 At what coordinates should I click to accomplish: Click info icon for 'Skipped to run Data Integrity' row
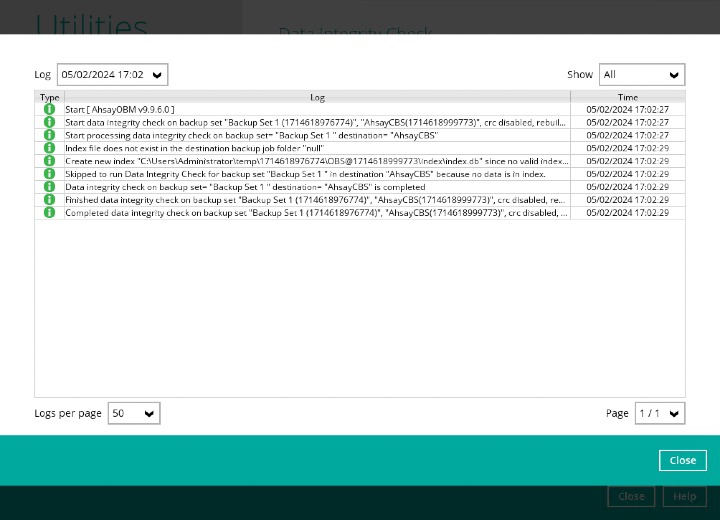[49, 174]
